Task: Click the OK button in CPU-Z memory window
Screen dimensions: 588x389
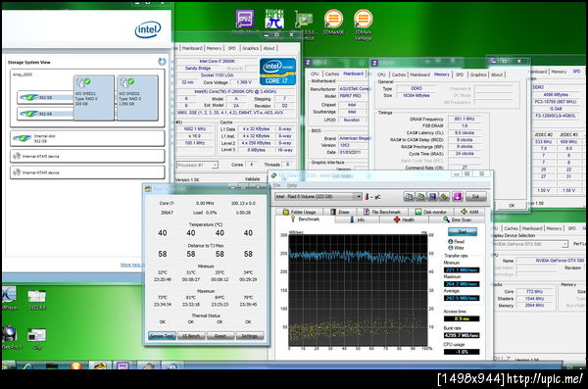Action: [512, 205]
